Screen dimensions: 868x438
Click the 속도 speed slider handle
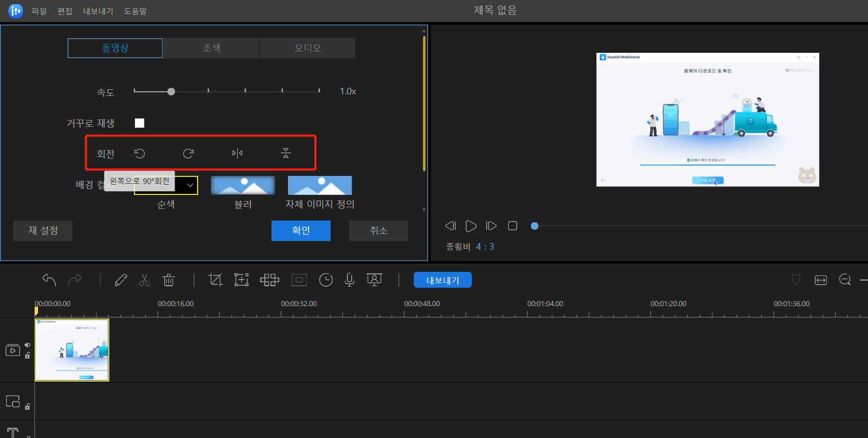[171, 91]
